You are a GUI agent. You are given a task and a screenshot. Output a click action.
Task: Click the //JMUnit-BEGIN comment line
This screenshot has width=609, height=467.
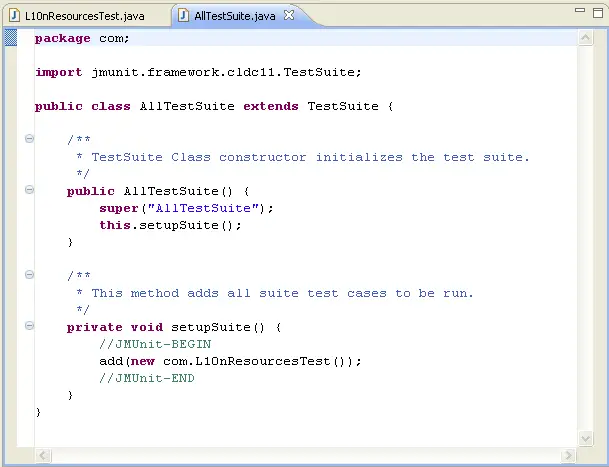click(154, 344)
